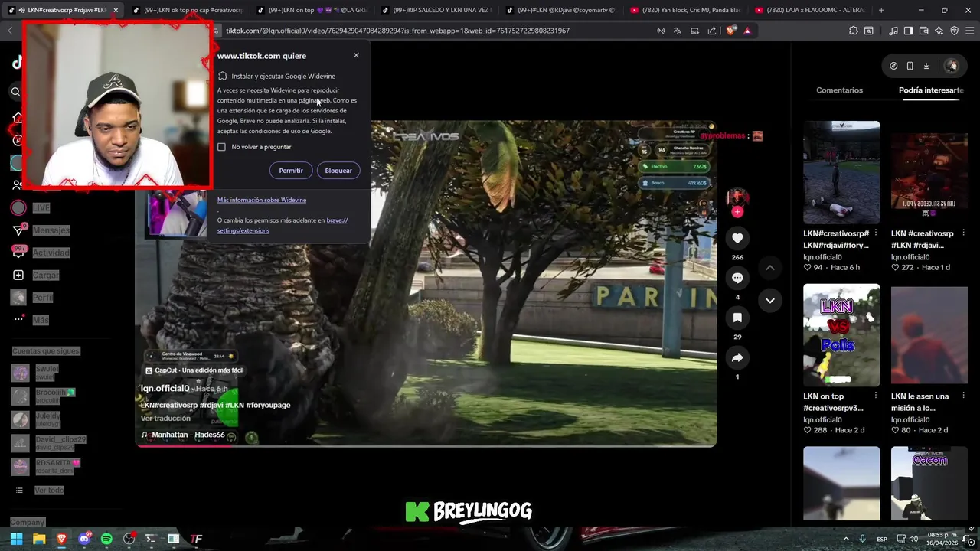Toggle the taskbar microphone status icon
Screen dimensions: 980x551
coord(862,539)
